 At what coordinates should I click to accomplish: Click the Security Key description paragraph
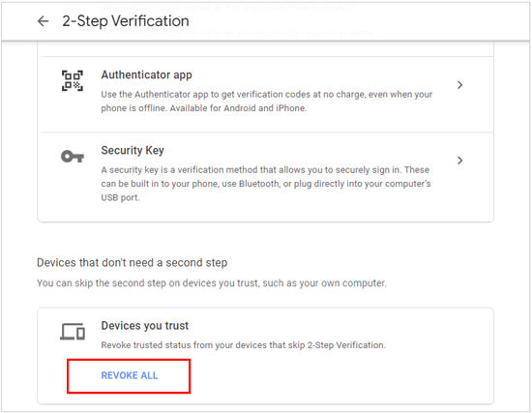coord(266,184)
